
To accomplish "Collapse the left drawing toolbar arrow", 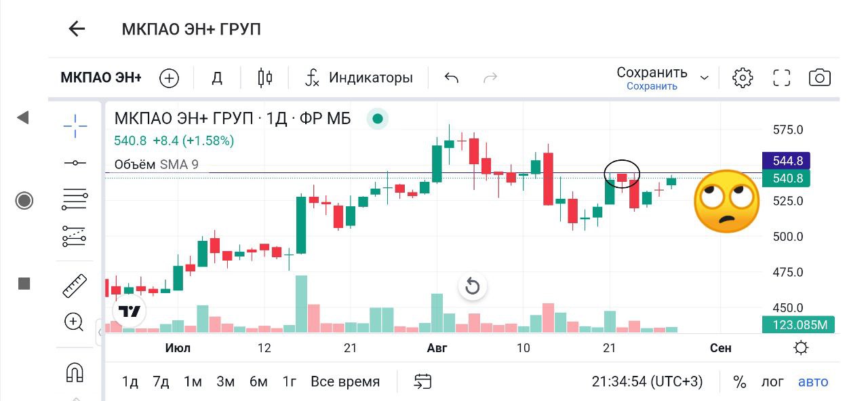I will [23, 118].
